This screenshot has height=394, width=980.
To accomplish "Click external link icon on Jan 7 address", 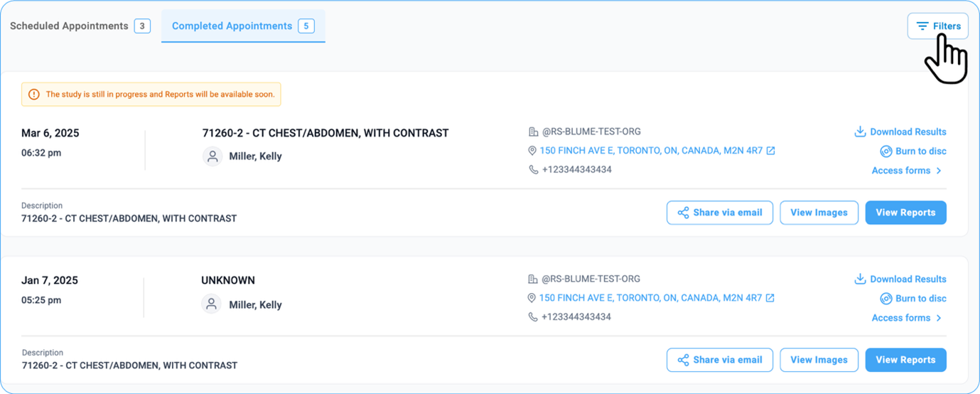I will pos(770,298).
